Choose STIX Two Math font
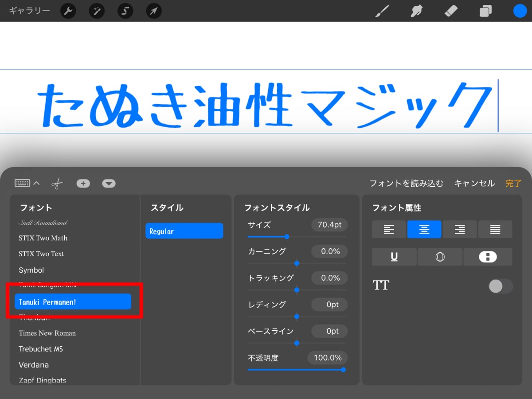The width and height of the screenshot is (532, 399). pyautogui.click(x=43, y=238)
